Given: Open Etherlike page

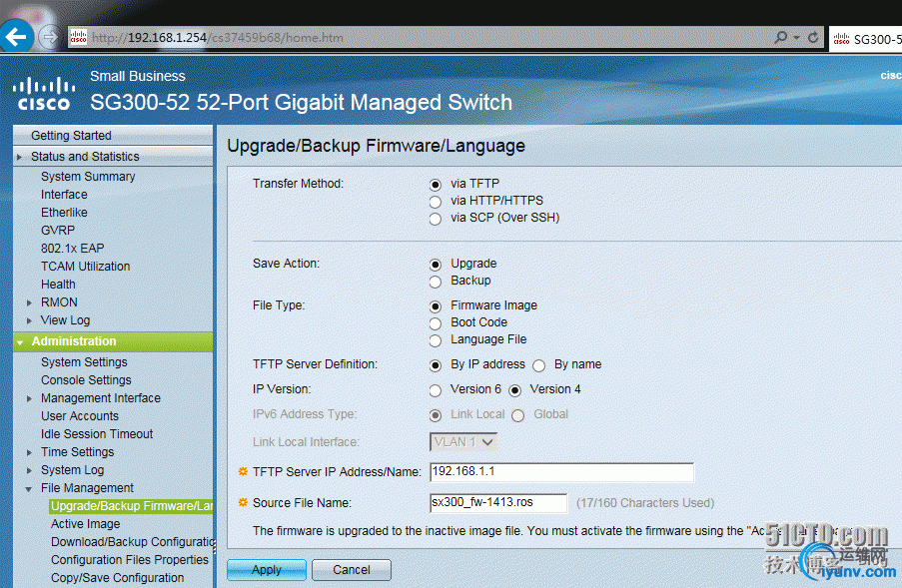Looking at the screenshot, I should click(x=64, y=212).
